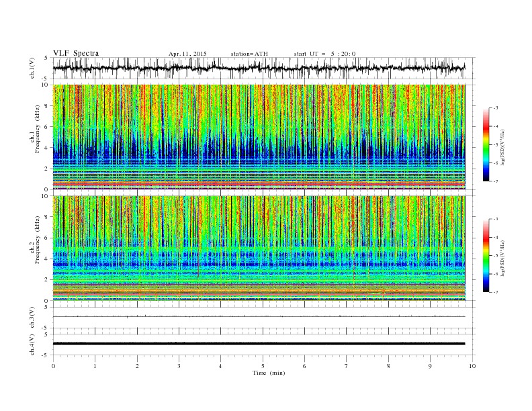Click the "4" minute tick label on time axis
The image size is (532, 411).
coord(220,366)
